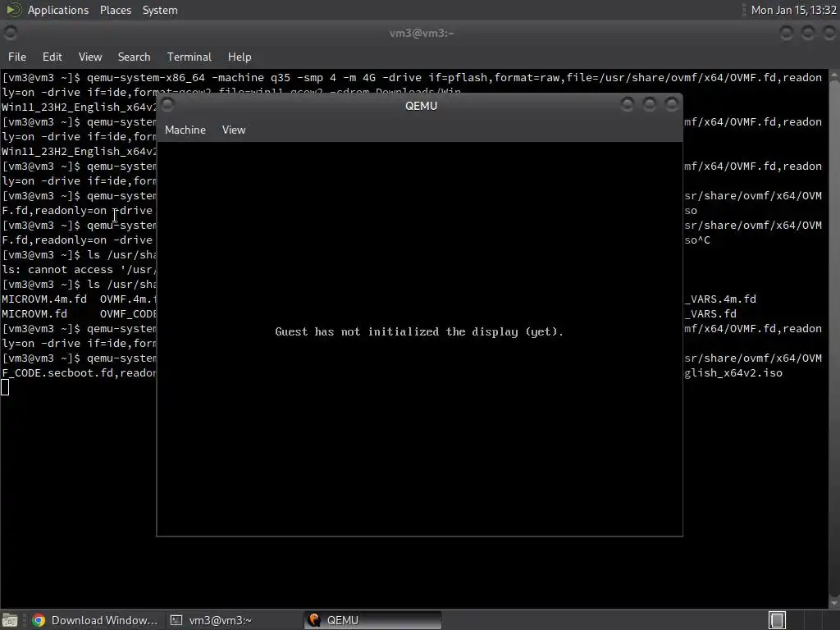Open the terminal Search menu
840x630 pixels.
(134, 57)
